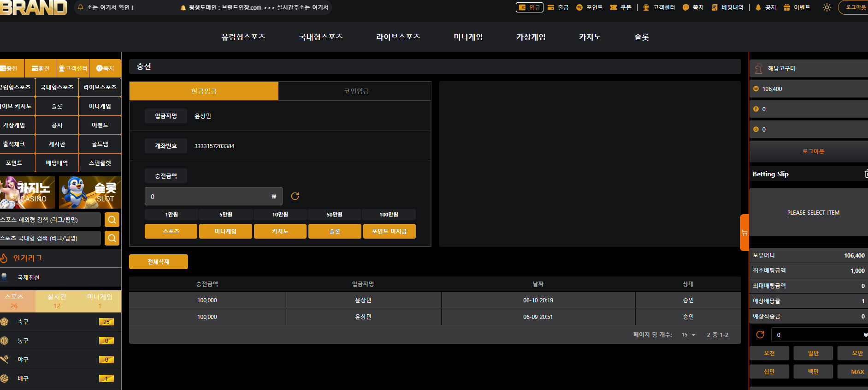
Task: Switch to the 코인입금 tab
Action: coord(356,91)
